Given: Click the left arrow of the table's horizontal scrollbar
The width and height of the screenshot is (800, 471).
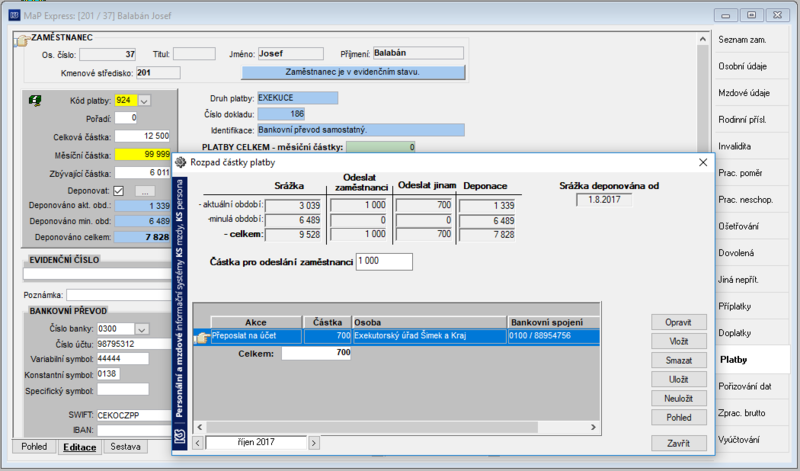Looking at the screenshot, I should (x=199, y=427).
